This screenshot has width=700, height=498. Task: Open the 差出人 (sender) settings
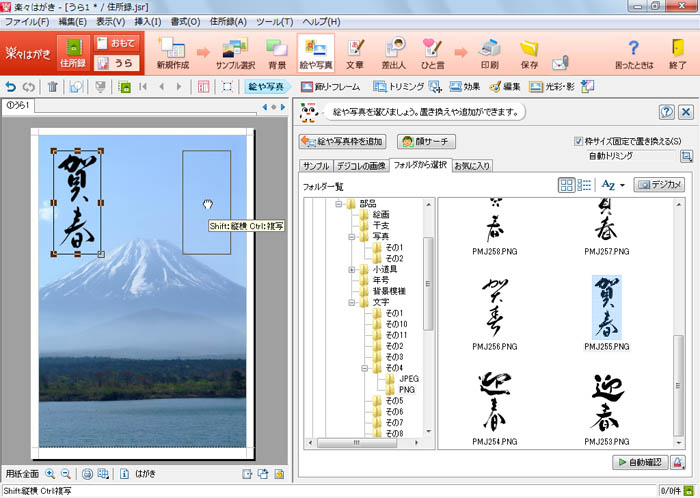click(394, 52)
